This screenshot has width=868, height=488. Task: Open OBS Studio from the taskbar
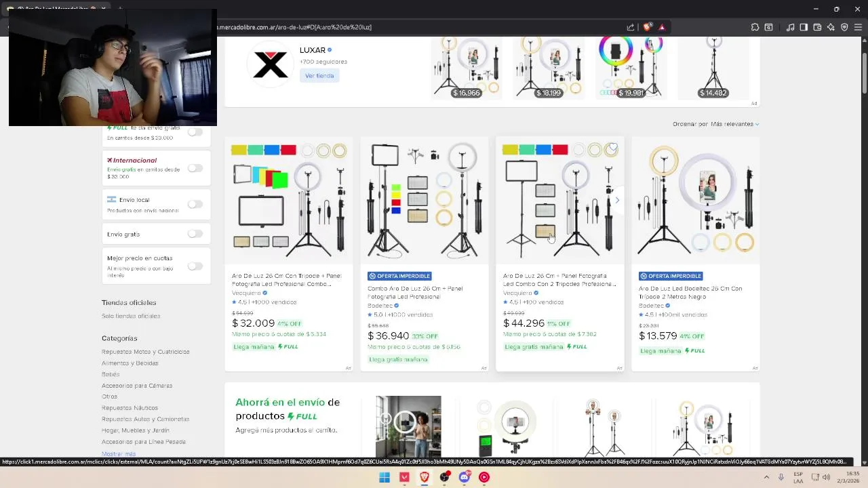point(445,477)
